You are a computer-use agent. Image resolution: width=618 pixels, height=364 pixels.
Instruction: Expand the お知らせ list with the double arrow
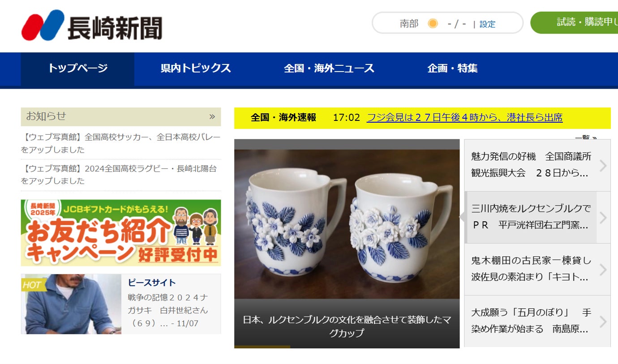(212, 117)
